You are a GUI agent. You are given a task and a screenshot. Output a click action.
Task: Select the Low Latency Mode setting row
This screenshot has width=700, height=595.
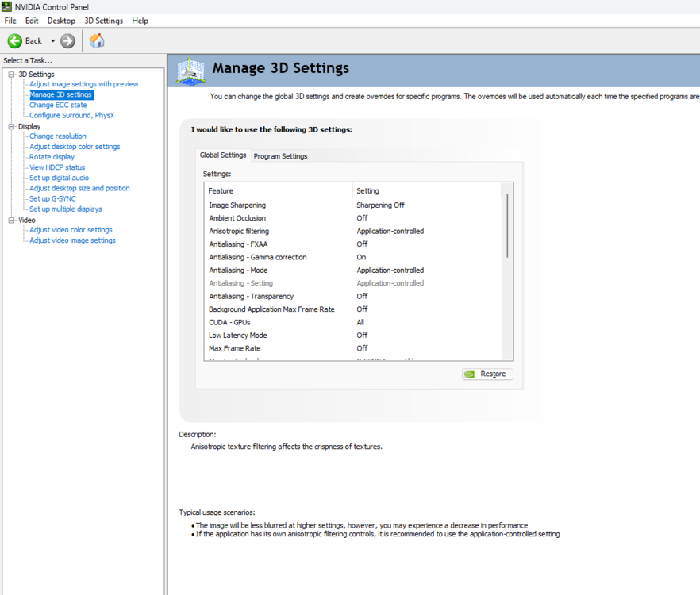(237, 336)
